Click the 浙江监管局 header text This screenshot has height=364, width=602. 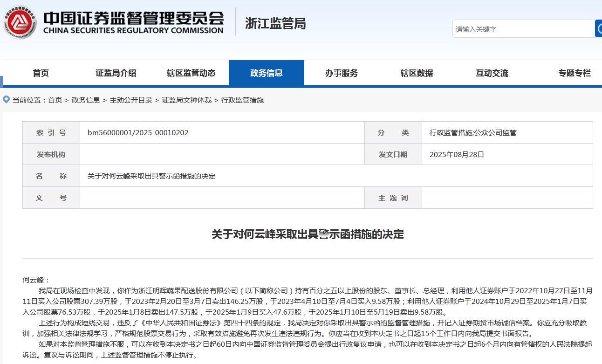(275, 23)
